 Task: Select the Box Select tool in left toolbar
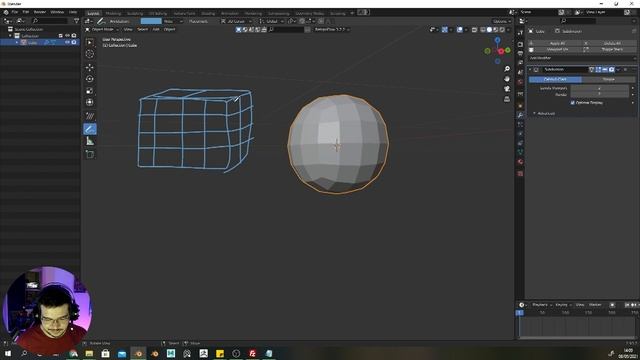point(90,42)
